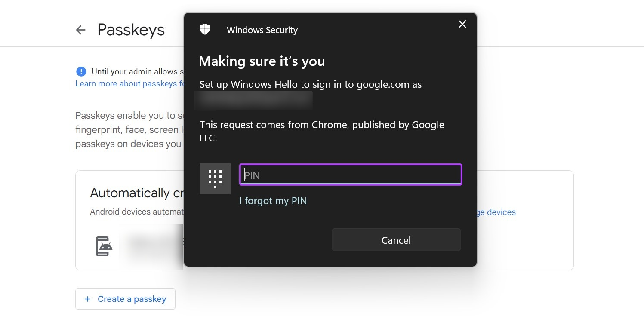Click the request comes from Chrome text
Viewport: 644px width, 316px height.
(322, 132)
